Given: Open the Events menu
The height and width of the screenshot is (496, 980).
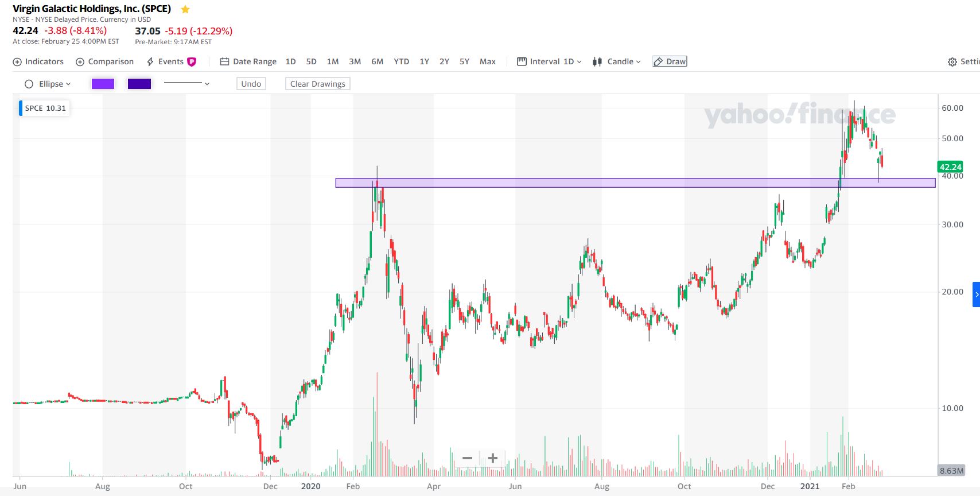Looking at the screenshot, I should point(165,61).
